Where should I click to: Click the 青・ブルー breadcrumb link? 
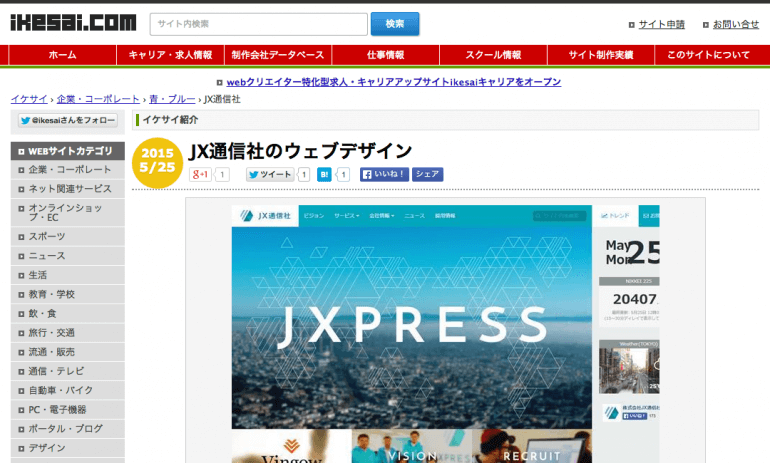[172, 99]
